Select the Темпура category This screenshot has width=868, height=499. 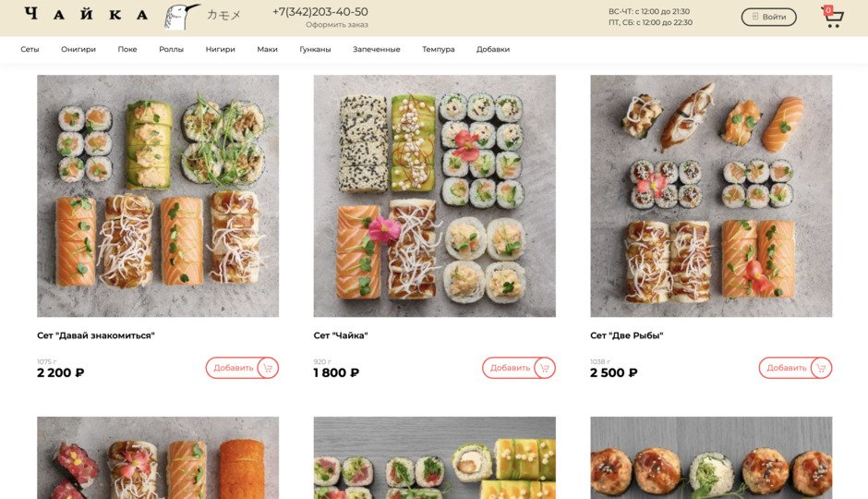439,49
